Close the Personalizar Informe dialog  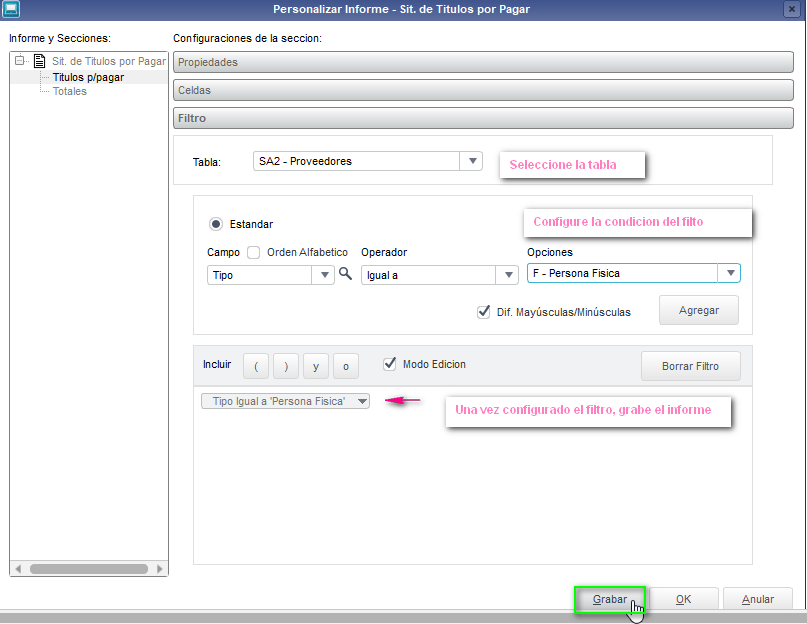click(x=792, y=9)
